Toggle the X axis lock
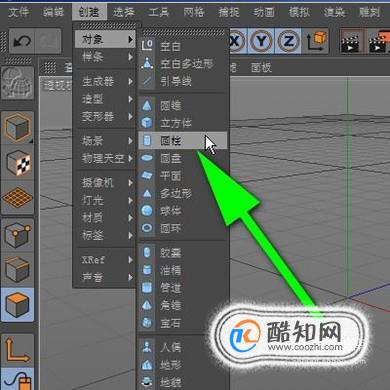This screenshot has width=390, height=390. coord(236,41)
